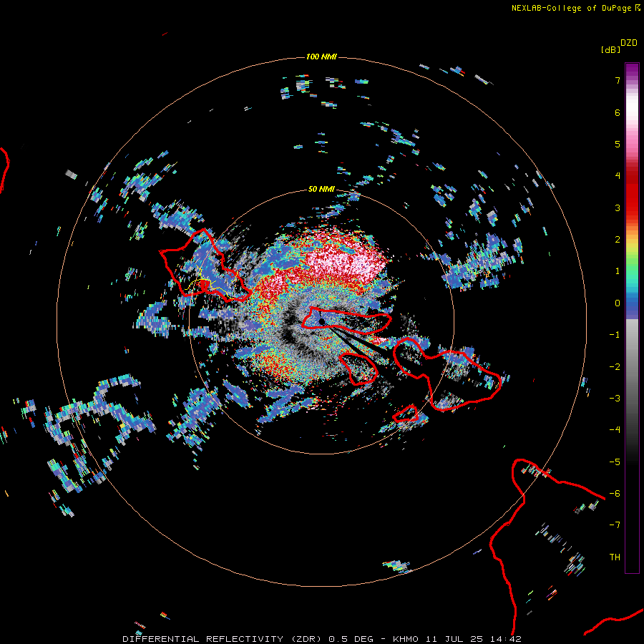Click the "DIFFERENTIAL REFLECTIVITY (ZDR)" caption text
644x644 pixels.
pos(222,639)
